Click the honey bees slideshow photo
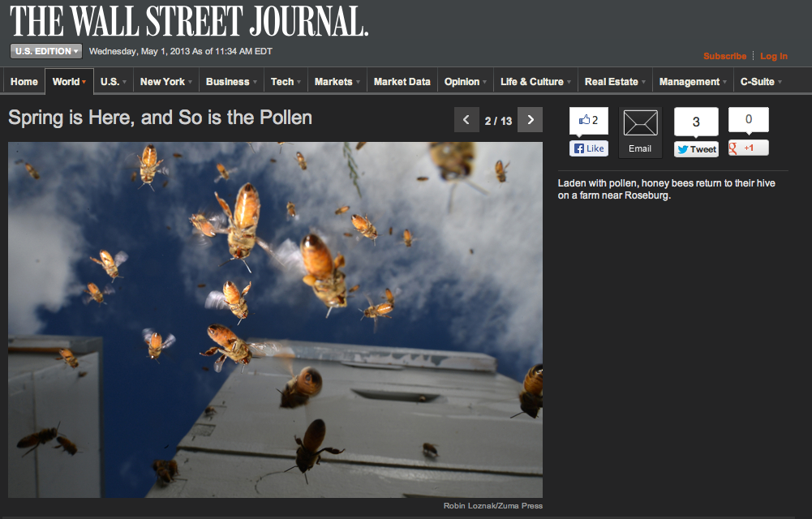The width and height of the screenshot is (812, 519). click(275, 320)
